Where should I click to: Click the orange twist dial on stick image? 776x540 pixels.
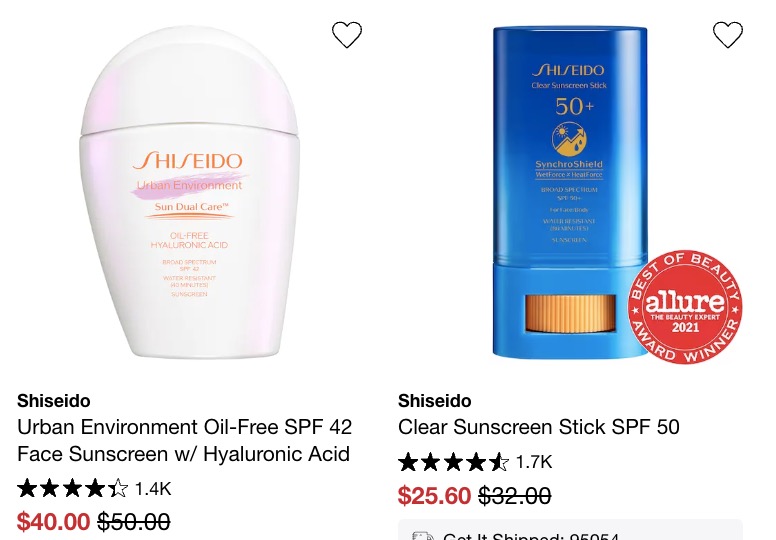(570, 313)
